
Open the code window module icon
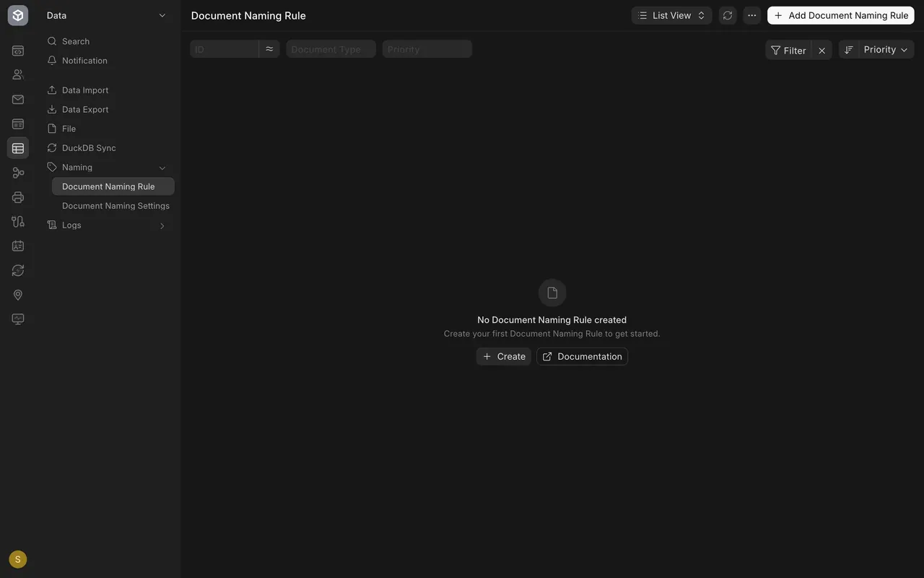tap(18, 51)
